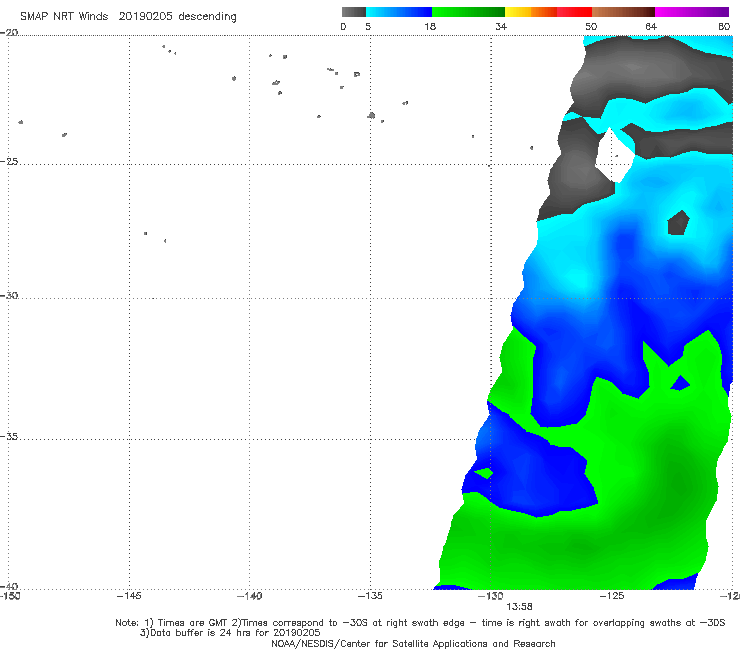The width and height of the screenshot is (740, 650).
Task: Click the colorbar tick label '50'
Action: (x=591, y=26)
